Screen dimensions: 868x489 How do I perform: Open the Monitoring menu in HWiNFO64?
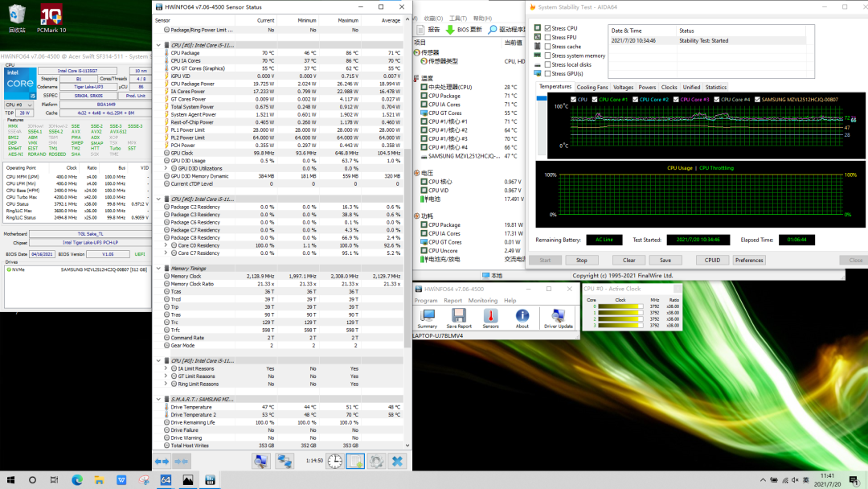pyautogui.click(x=483, y=300)
